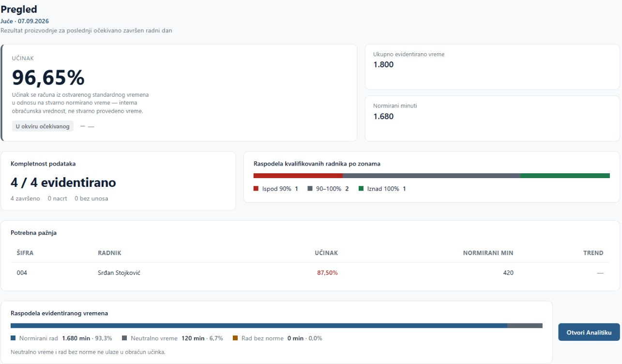This screenshot has height=364, width=622.
Task: Click the 420 normed minutes cell
Action: (x=508, y=273)
